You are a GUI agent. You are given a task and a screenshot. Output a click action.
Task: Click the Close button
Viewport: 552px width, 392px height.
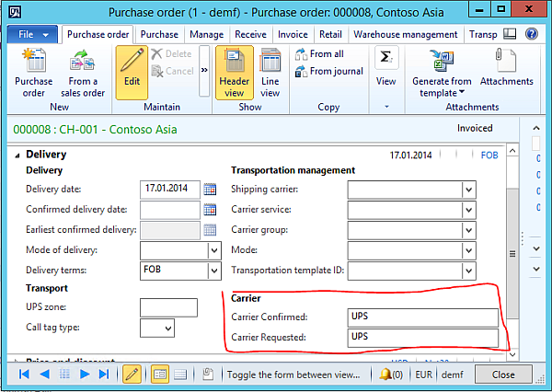[503, 375]
